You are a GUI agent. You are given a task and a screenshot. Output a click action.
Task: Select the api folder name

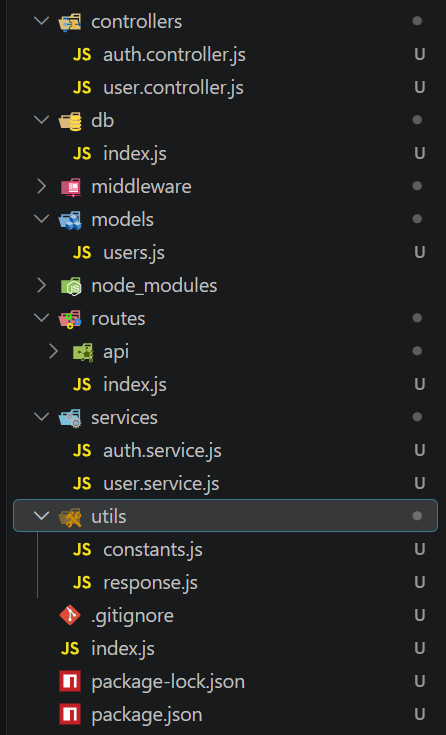(116, 352)
